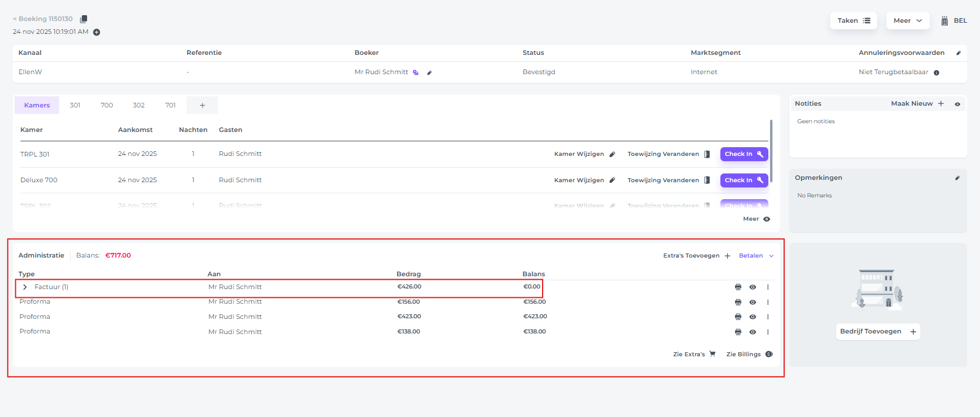The image size is (980, 417).
Task: Click Bedrijf Toevoegen to add a company
Action: coord(878,331)
